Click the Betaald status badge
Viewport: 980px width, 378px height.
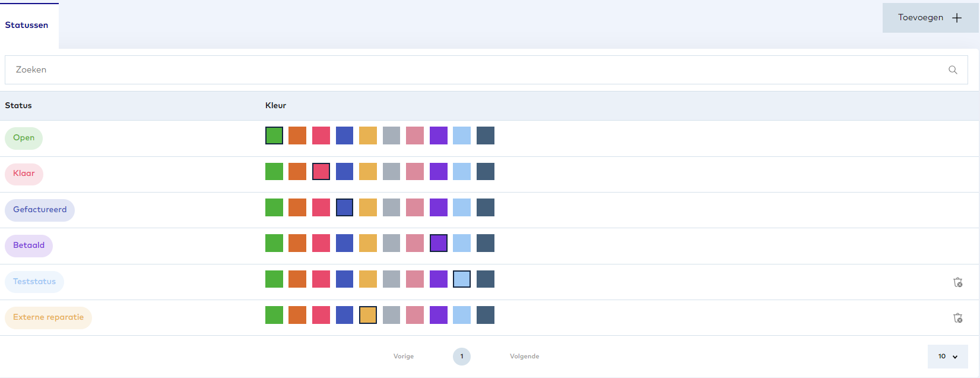pyautogui.click(x=28, y=245)
